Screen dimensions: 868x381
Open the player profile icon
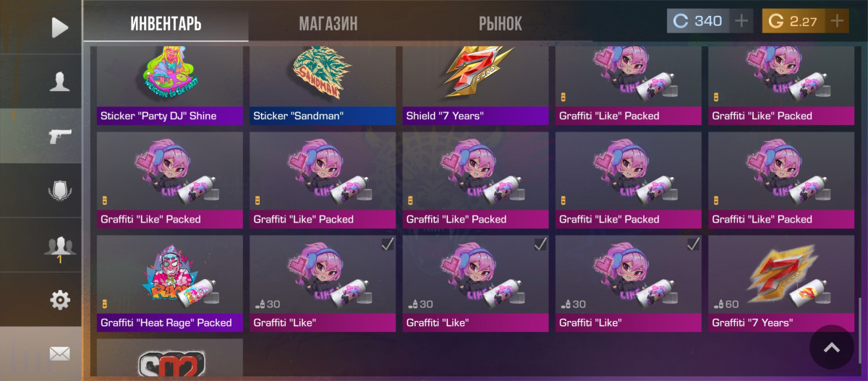(59, 81)
